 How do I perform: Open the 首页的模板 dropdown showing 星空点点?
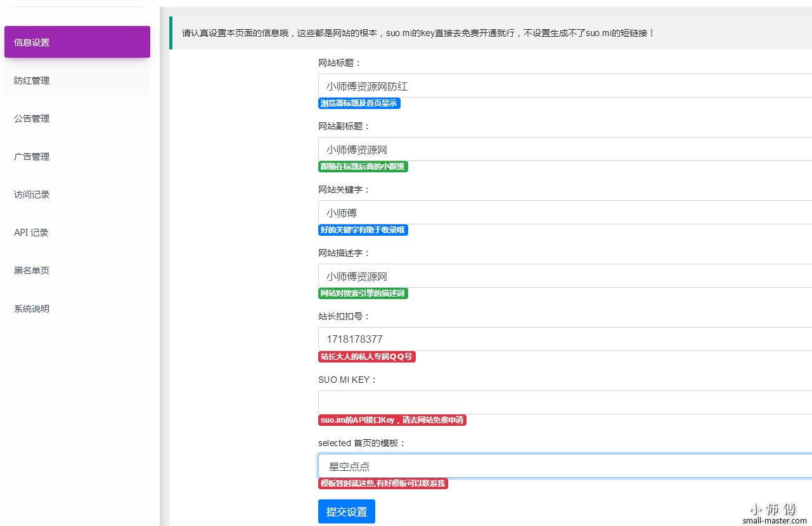565,466
